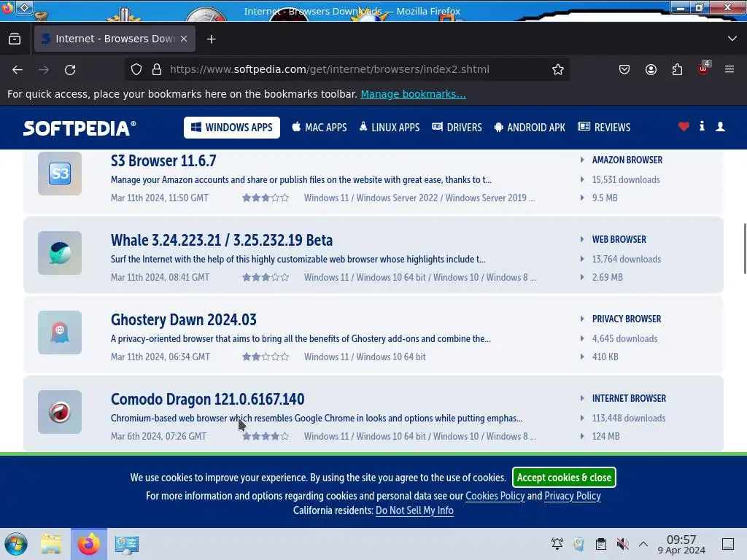
Task: Expand the list all tabs chevron
Action: pyautogui.click(x=732, y=39)
